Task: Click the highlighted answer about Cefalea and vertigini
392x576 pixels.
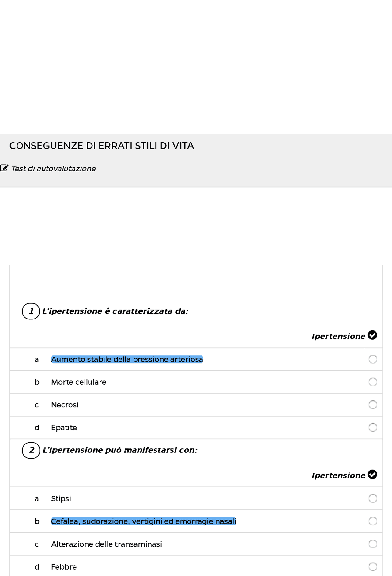Action: pos(144,521)
